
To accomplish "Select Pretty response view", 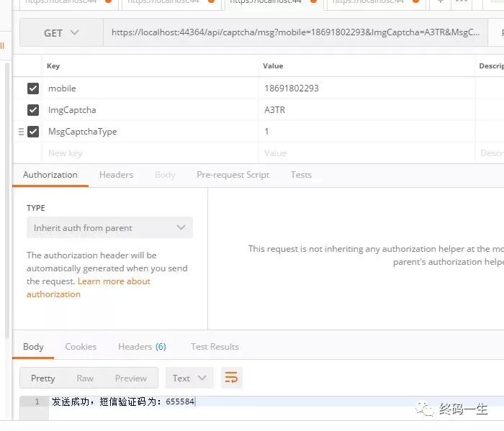I will (x=42, y=378).
